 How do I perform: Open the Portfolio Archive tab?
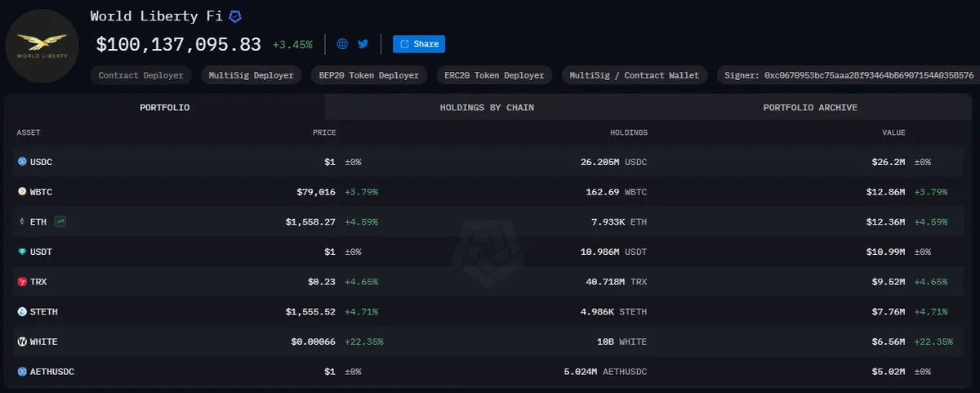(810, 107)
